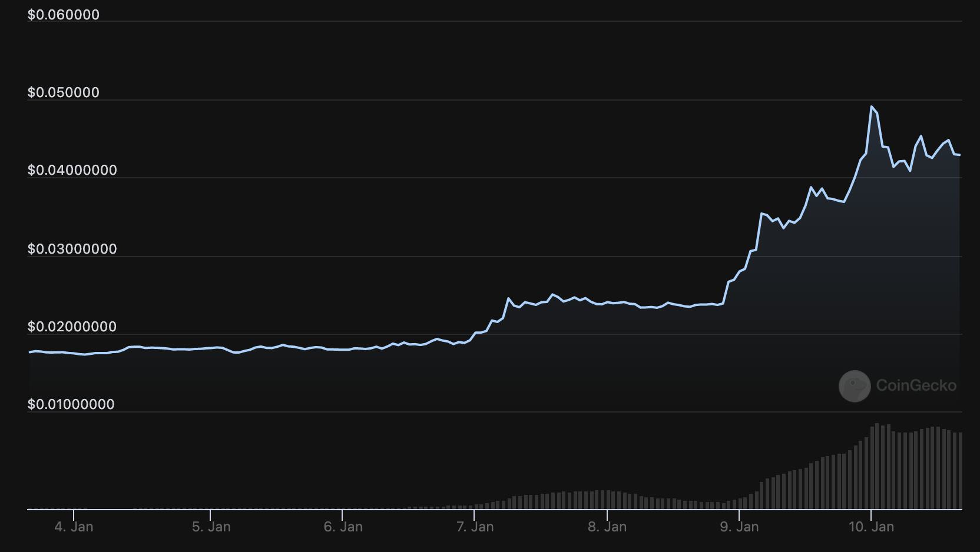Viewport: 980px width, 552px height.
Task: Click the '10. Jan' date label
Action: [871, 527]
